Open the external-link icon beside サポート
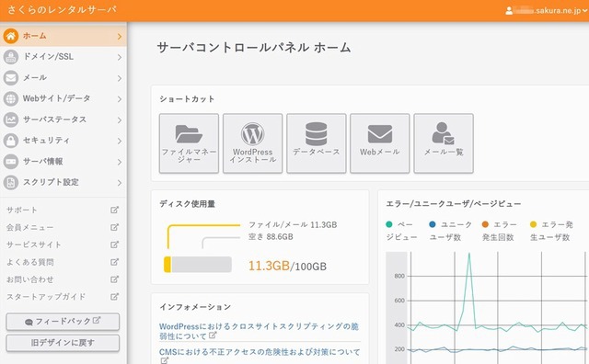589x364 pixels. pyautogui.click(x=114, y=210)
